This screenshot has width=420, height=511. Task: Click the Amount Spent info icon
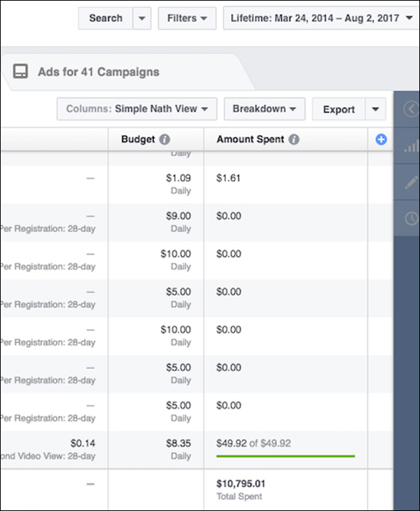pos(294,139)
